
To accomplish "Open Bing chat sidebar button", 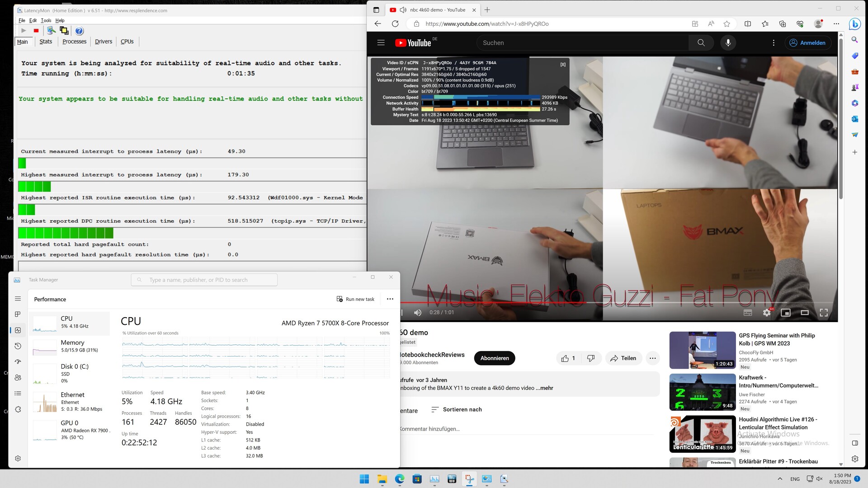I will click(x=854, y=24).
